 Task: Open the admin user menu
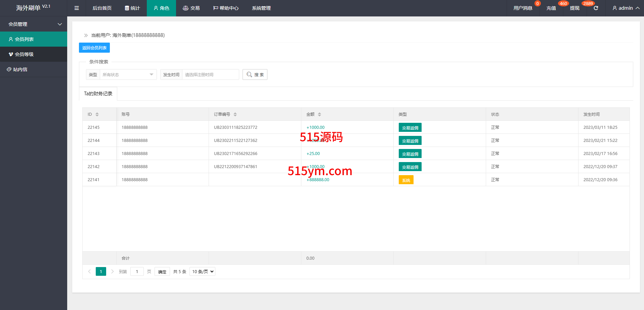(x=626, y=8)
